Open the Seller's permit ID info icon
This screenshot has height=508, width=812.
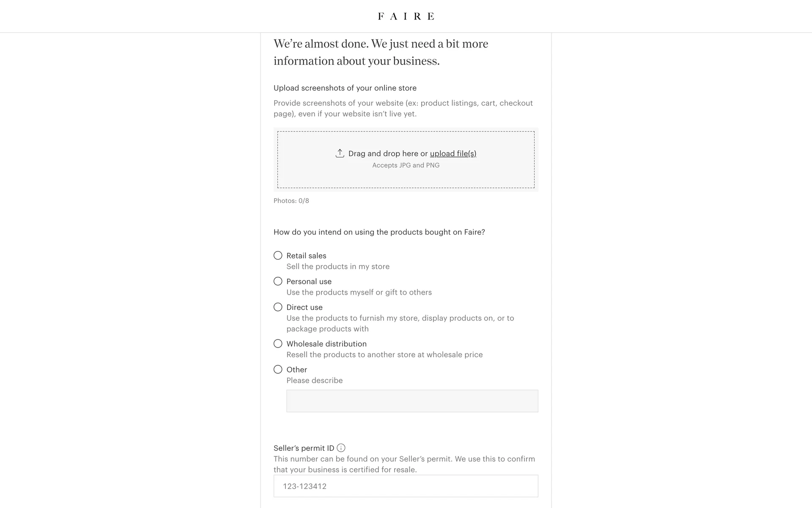click(x=341, y=448)
